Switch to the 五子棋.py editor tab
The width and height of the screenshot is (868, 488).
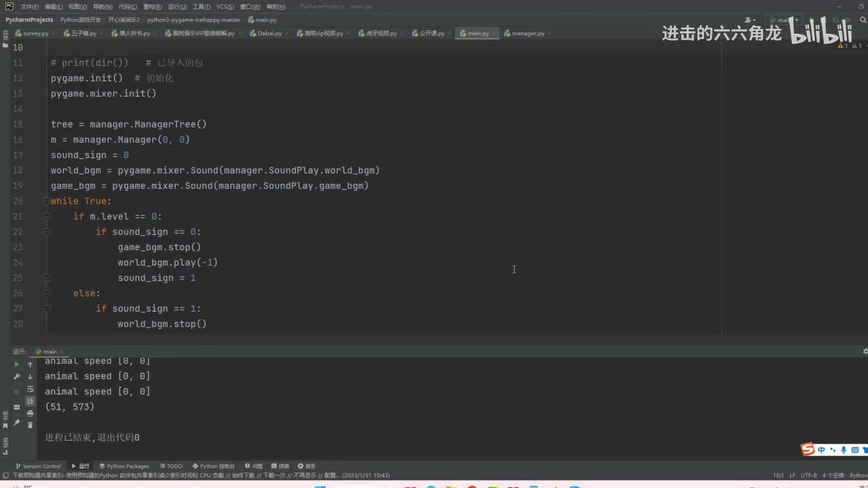pos(84,33)
